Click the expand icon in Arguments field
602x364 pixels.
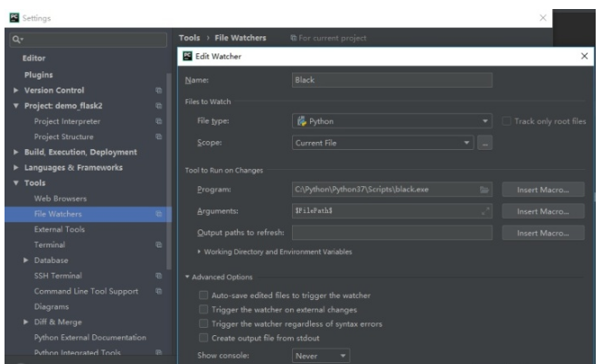coord(485,211)
